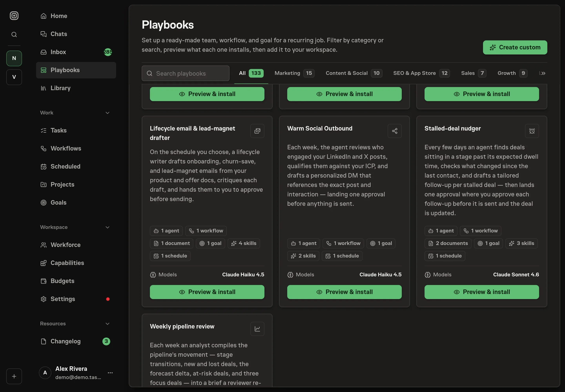The image size is (565, 392).
Task: Preview & install Warm Social Outbound
Action: tap(344, 292)
